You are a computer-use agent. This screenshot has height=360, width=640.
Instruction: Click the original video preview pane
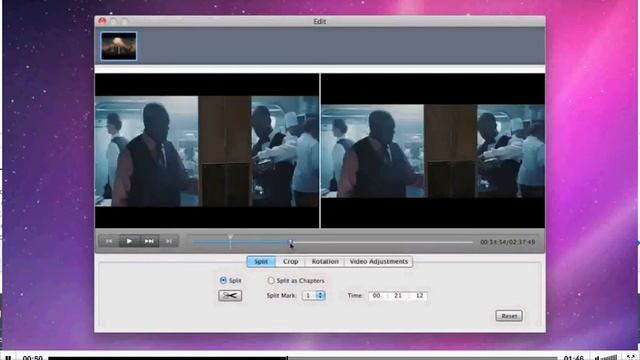click(207, 151)
